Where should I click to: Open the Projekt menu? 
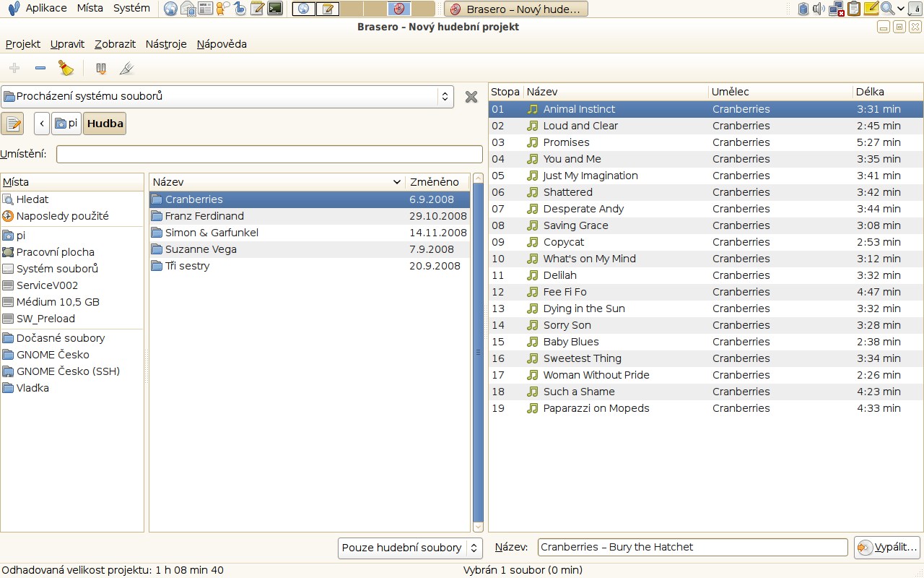[23, 44]
